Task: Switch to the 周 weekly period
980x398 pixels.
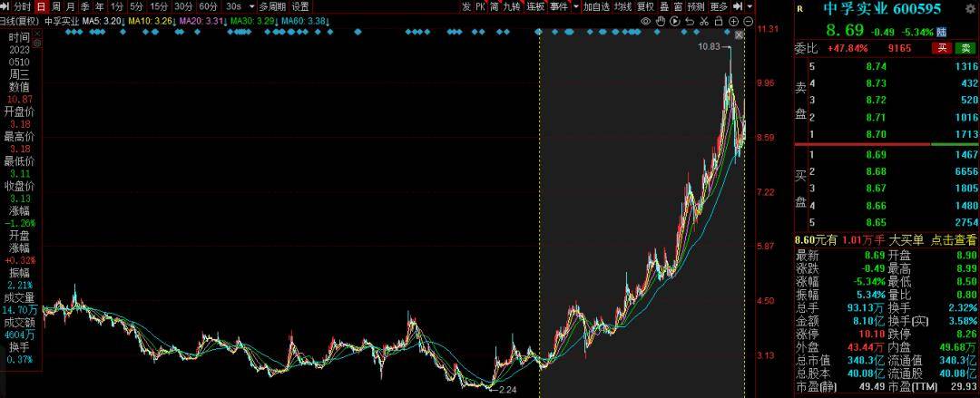Action: pos(55,6)
